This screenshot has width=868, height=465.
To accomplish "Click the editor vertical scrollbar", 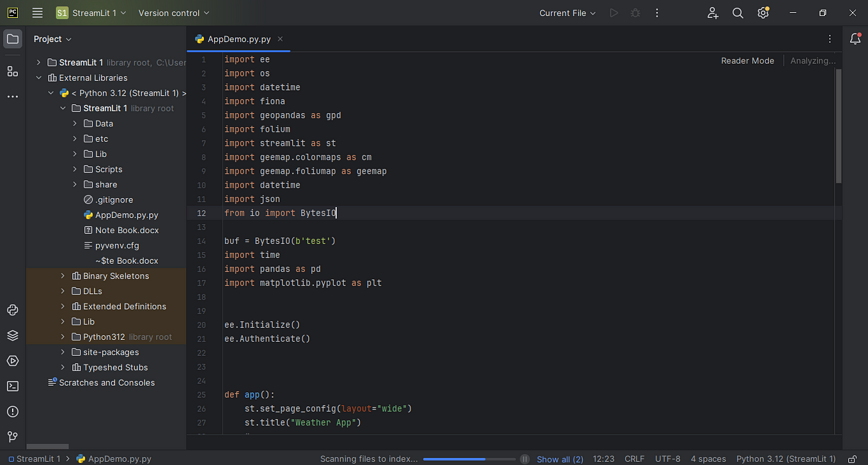I will [x=839, y=126].
